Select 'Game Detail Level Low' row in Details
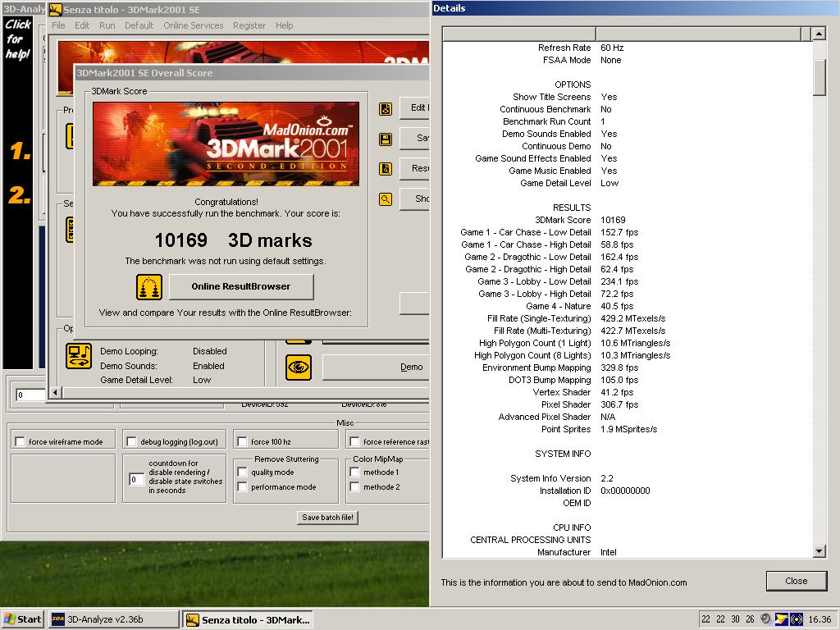The image size is (840, 630). pos(628,183)
